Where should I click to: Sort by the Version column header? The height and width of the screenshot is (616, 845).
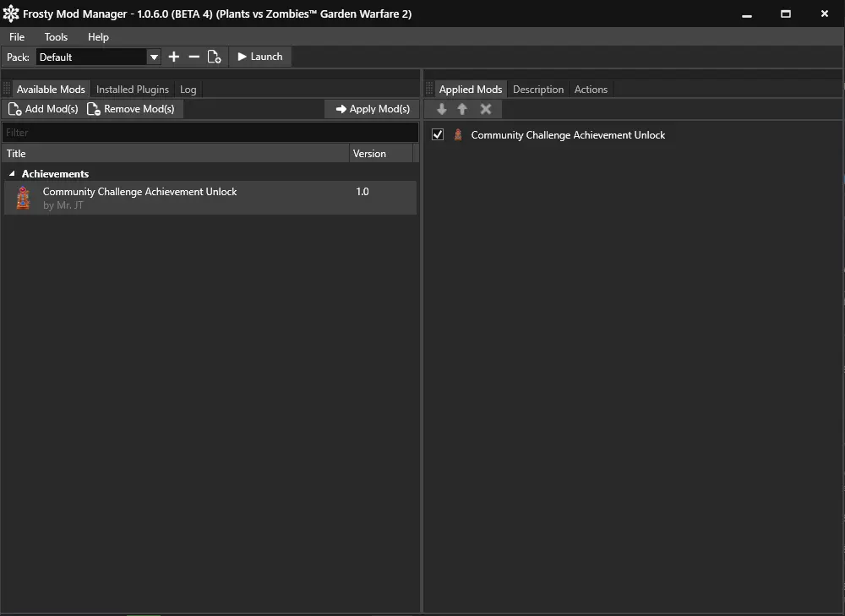(x=381, y=154)
